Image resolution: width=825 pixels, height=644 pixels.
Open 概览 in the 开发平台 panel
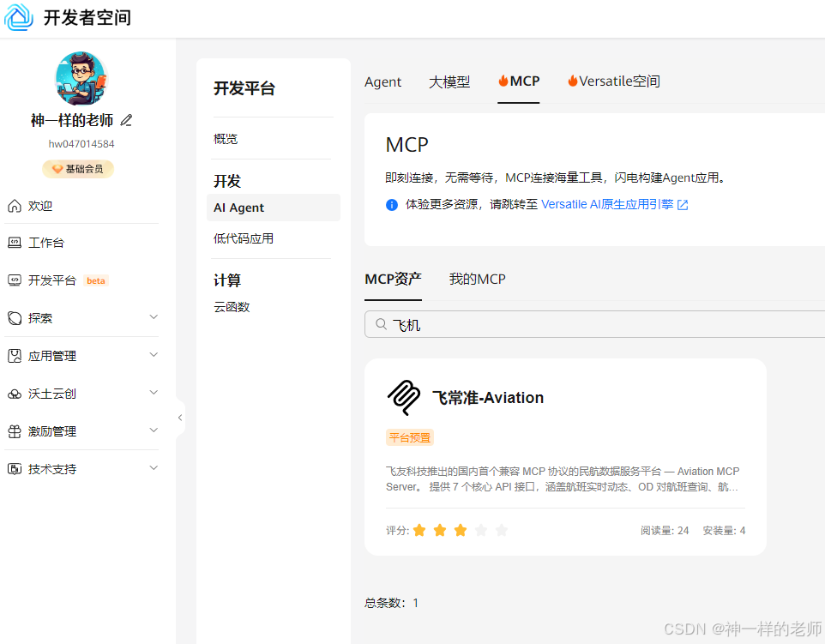[x=226, y=139]
